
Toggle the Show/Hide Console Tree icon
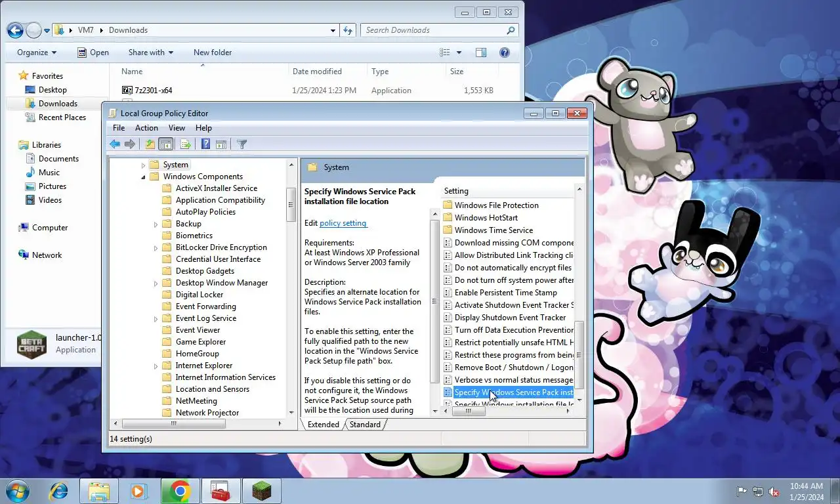[x=166, y=144]
